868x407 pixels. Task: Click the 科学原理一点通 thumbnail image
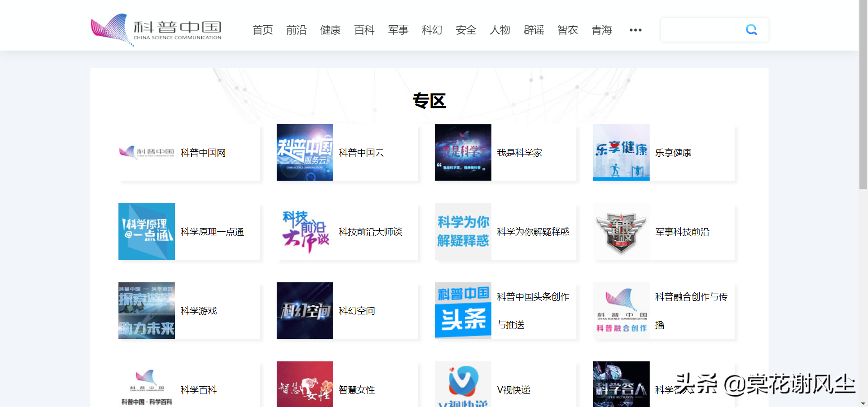click(146, 231)
